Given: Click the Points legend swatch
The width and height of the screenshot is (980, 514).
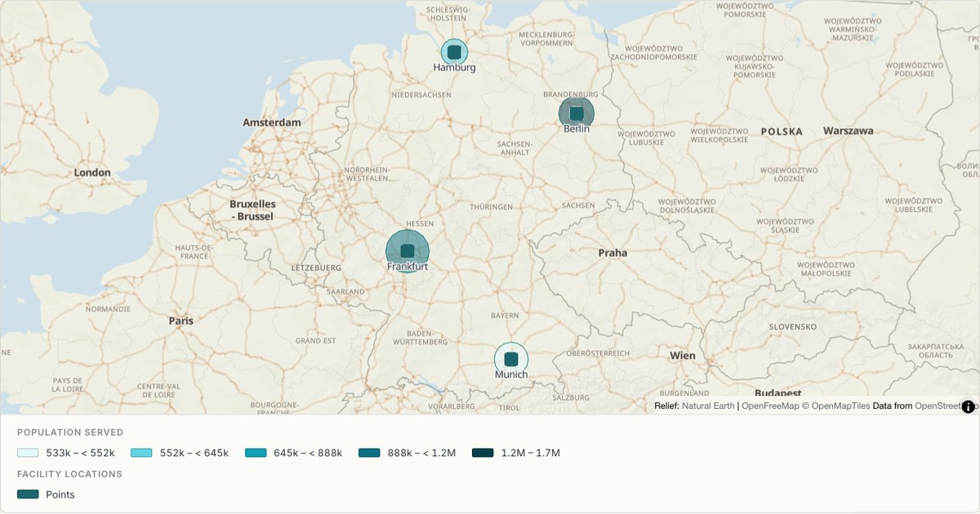Looking at the screenshot, I should tap(28, 494).
